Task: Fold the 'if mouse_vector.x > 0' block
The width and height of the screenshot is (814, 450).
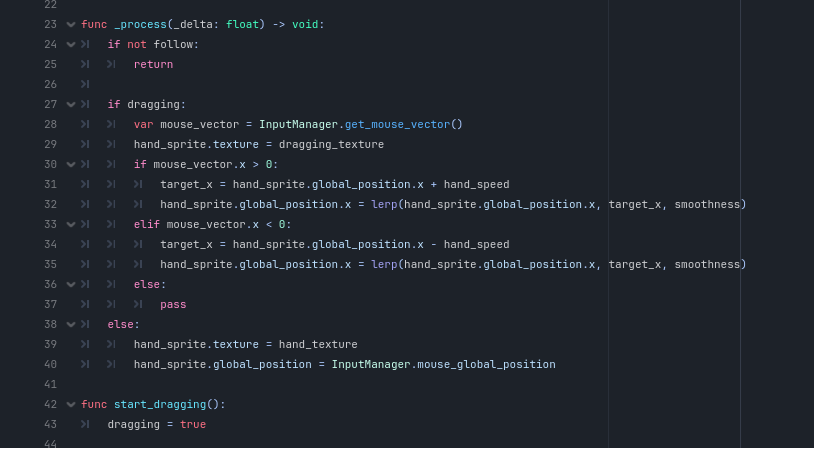Action: pos(71,165)
